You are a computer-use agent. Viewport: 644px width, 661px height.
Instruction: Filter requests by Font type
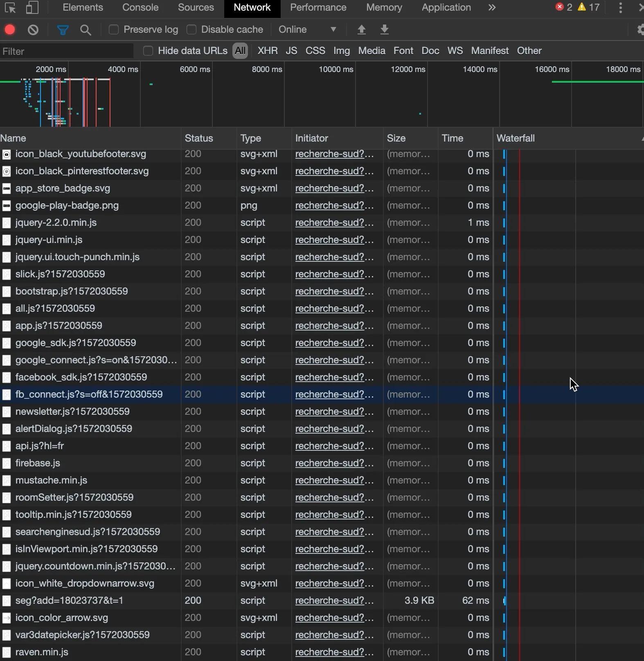pyautogui.click(x=403, y=51)
